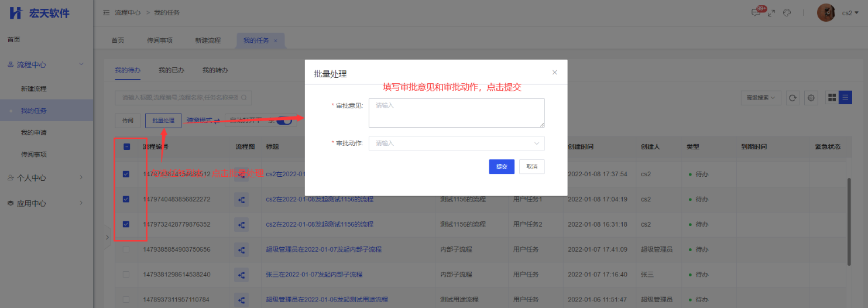Close the 批量处理 dialog with X
Image resolution: width=868 pixels, height=308 pixels.
[554, 73]
